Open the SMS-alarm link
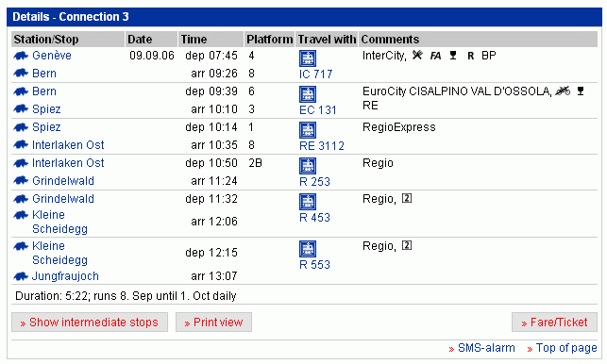Screen dimensions: 607x364 (482, 348)
